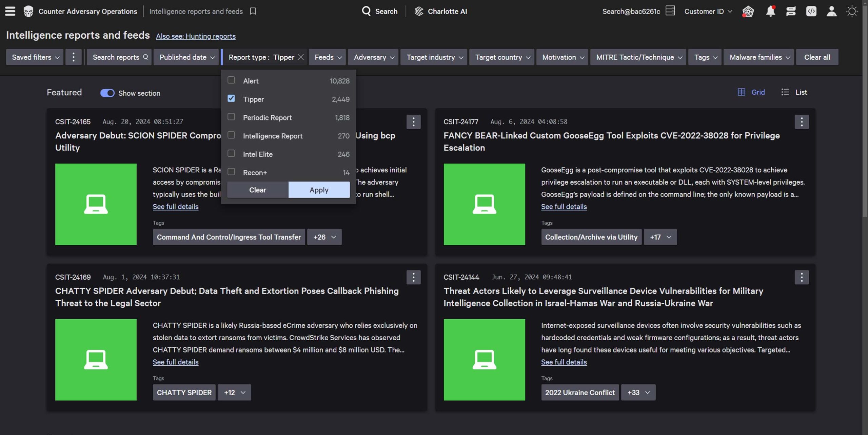
Task: Click the Search magnifier icon in header
Action: 366,11
